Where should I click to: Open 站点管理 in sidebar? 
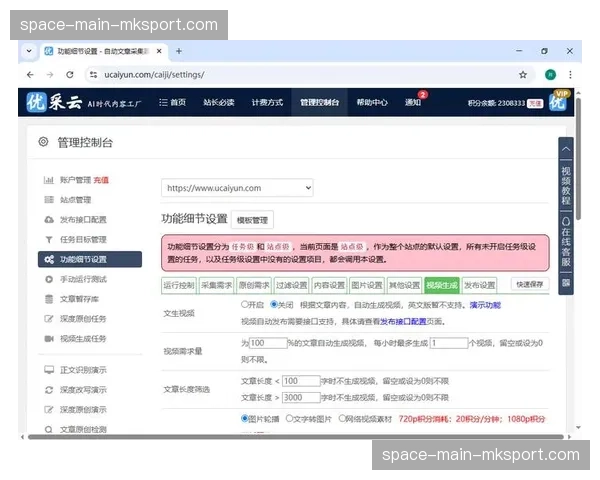coord(75,200)
